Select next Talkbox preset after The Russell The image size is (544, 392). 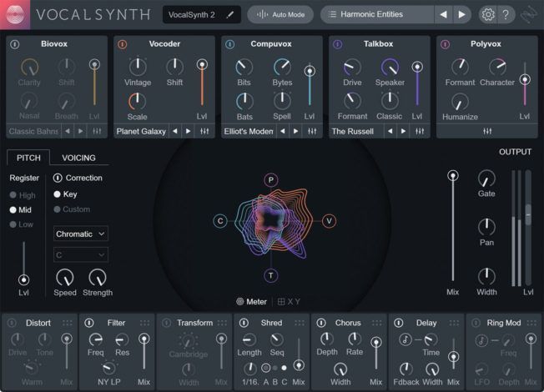(403, 131)
